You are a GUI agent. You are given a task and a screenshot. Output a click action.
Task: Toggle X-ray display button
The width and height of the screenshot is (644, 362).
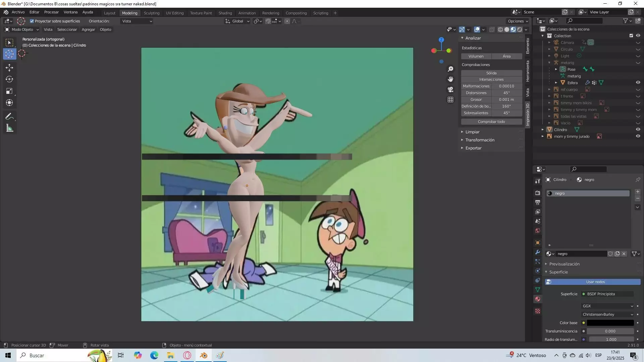coord(492,29)
